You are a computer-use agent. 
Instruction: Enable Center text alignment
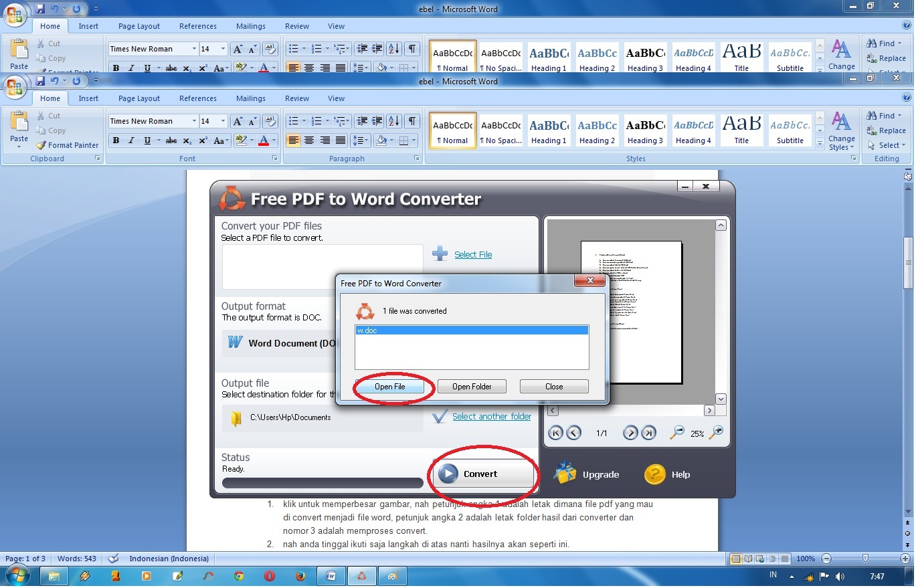(308, 141)
